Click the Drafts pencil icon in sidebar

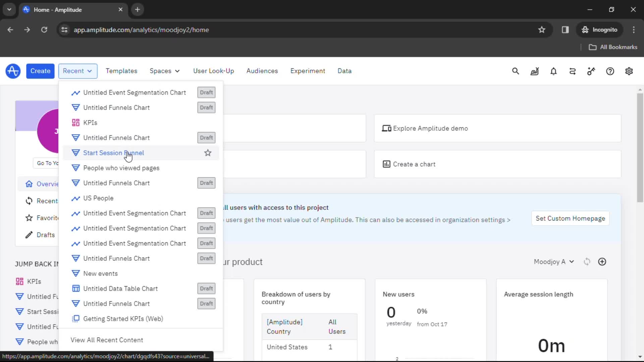click(29, 235)
